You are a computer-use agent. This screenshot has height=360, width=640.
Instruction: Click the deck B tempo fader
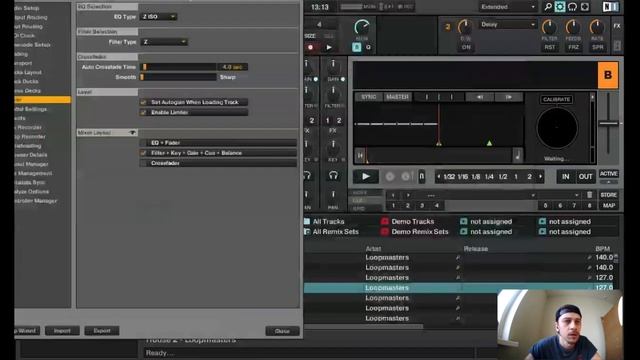[608, 123]
